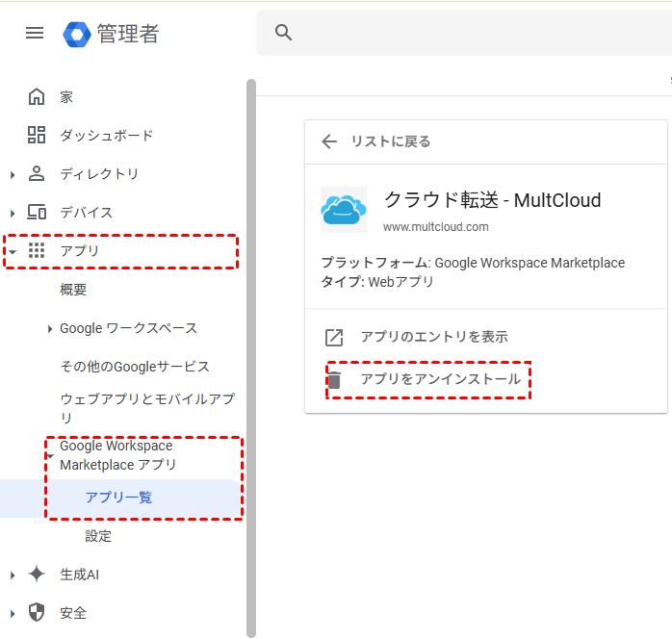Expand the Google ワークスペース arrow

click(x=50, y=329)
